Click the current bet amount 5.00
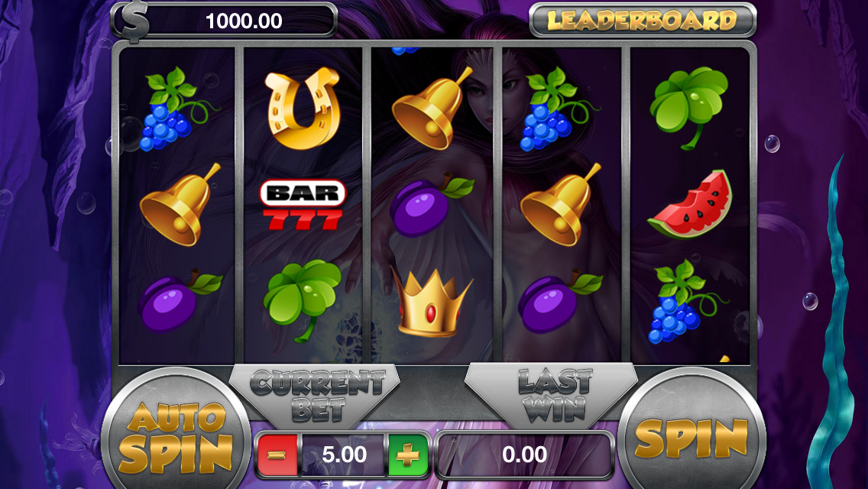 (x=344, y=455)
